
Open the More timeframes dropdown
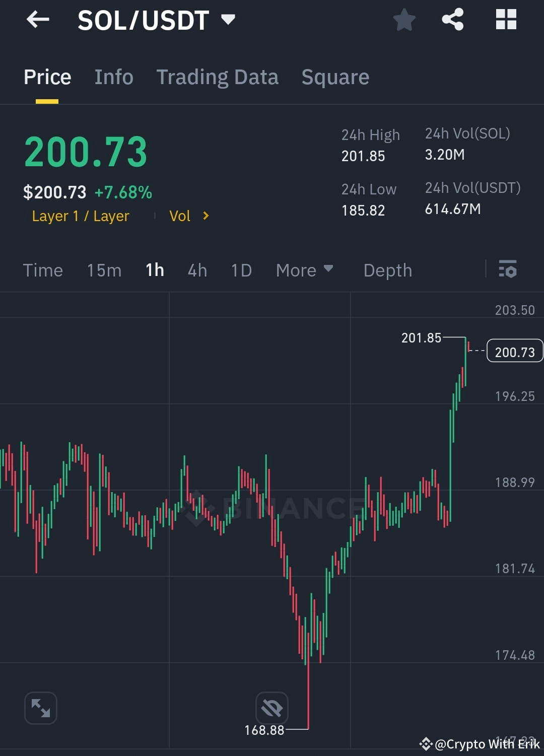pos(304,270)
